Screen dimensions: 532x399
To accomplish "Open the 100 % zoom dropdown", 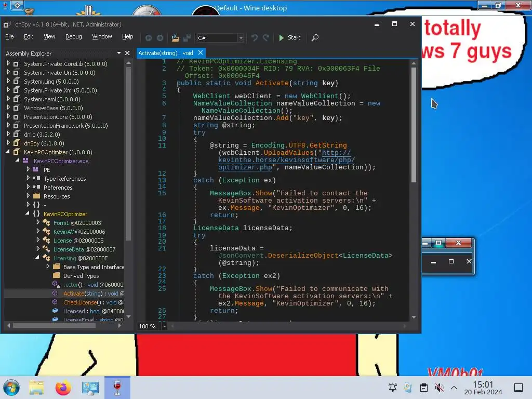I will point(164,326).
